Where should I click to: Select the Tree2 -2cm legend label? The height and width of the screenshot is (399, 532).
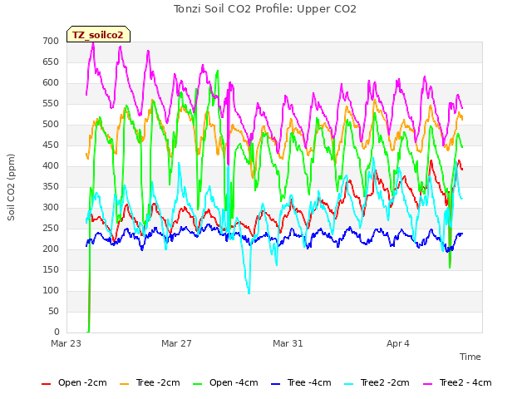pyautogui.click(x=385, y=382)
